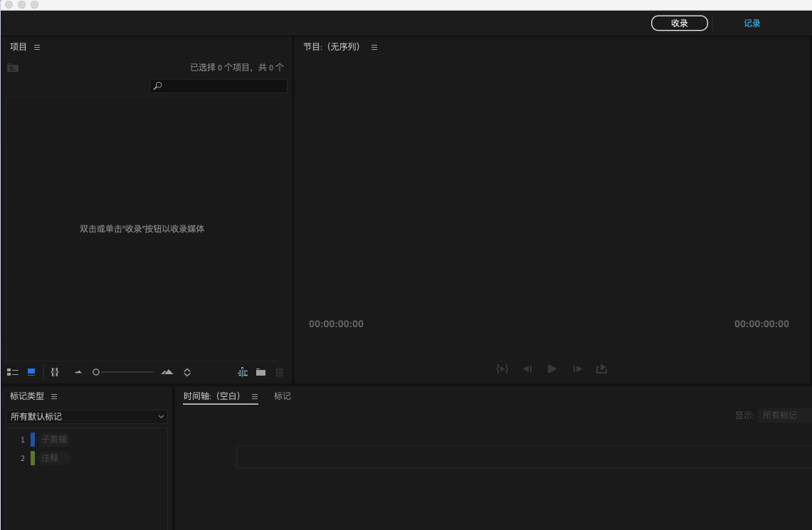Switch project panel to list view
This screenshot has height=530, width=812.
point(13,372)
